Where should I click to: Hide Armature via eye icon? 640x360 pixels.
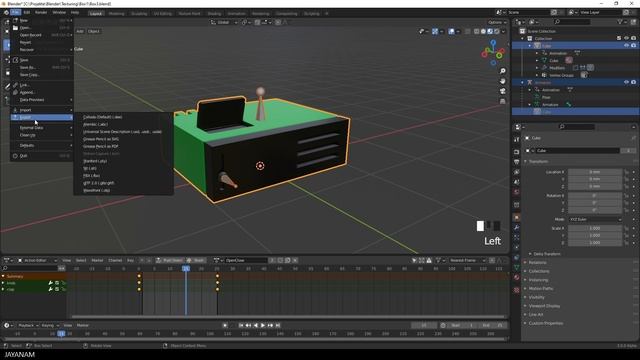tap(626, 82)
